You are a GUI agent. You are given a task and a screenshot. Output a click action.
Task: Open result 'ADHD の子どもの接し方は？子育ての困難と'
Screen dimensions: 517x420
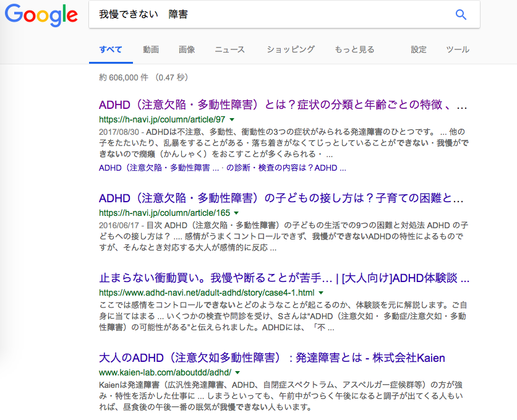coord(281,198)
